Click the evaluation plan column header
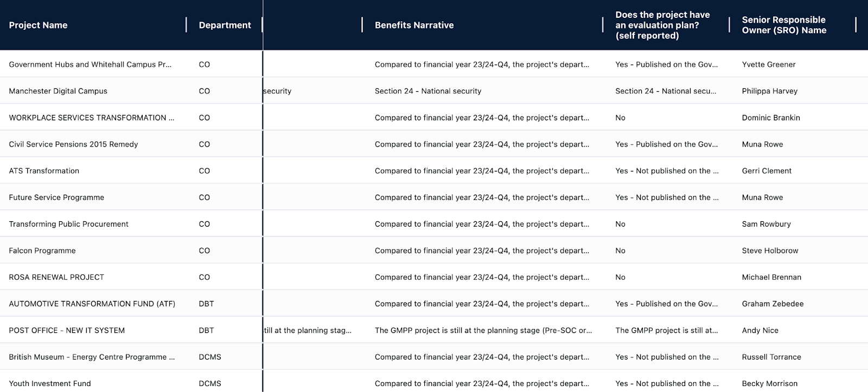868x392 pixels. 662,25
